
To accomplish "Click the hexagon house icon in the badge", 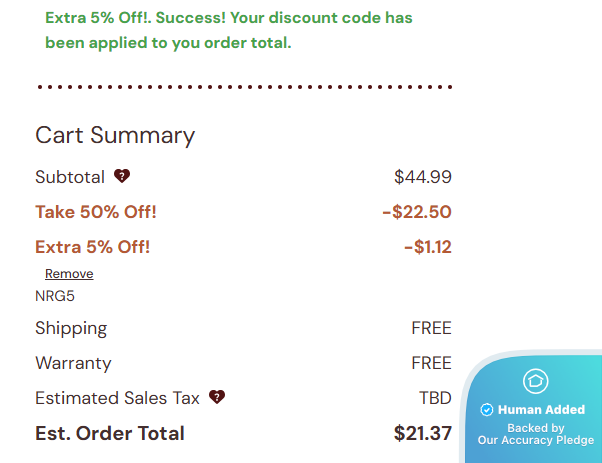I will point(536,381).
